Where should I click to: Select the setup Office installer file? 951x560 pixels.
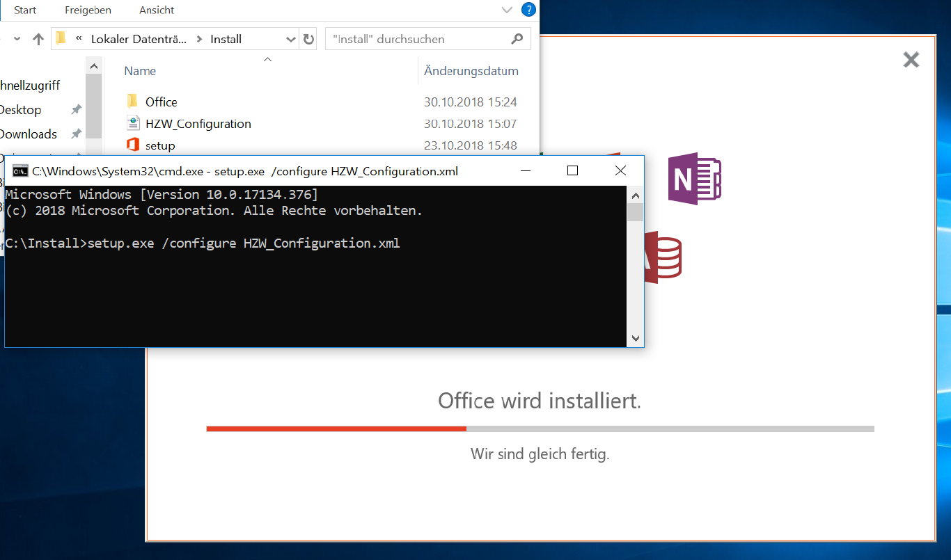(160, 145)
